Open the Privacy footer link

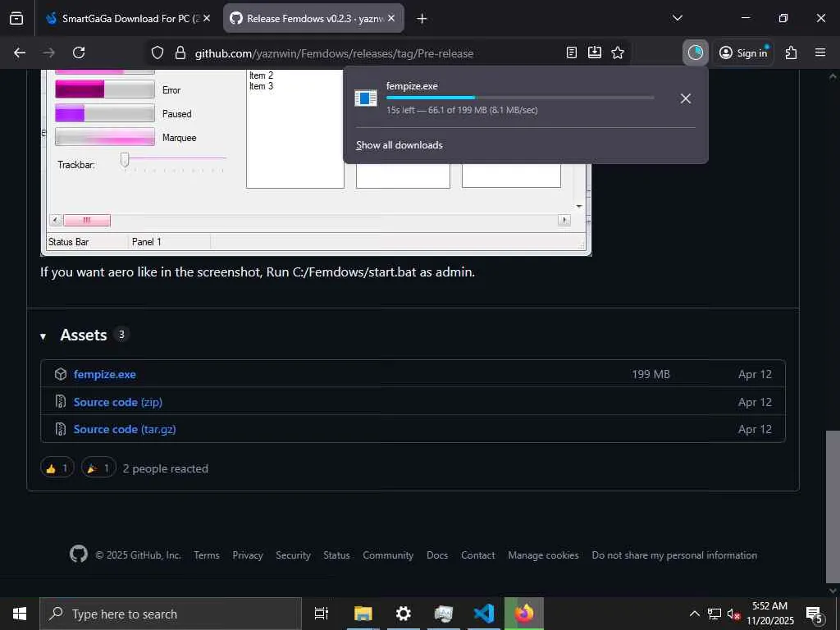tap(248, 555)
